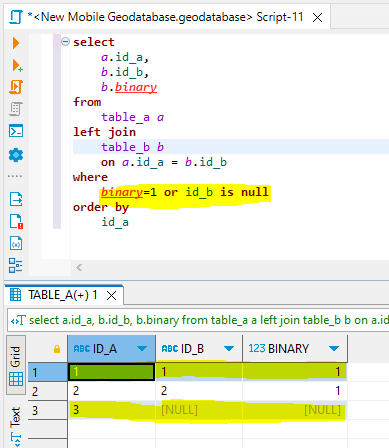Close the Script-11 editor tab
389x448 pixels.
click(x=317, y=17)
